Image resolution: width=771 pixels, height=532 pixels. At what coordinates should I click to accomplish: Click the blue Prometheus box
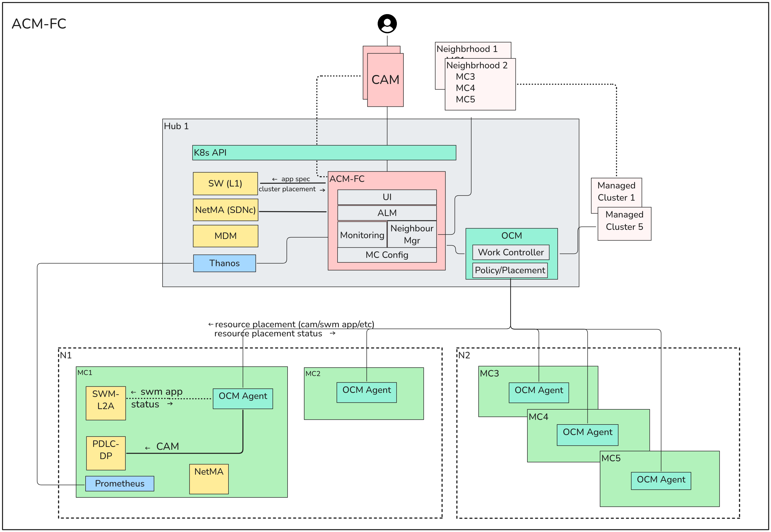coord(120,483)
